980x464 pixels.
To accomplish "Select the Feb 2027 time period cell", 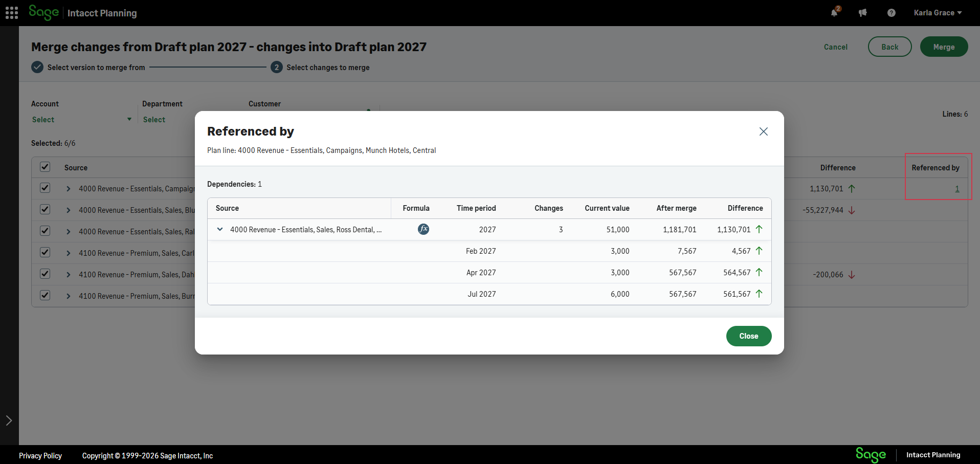I will 481,251.
